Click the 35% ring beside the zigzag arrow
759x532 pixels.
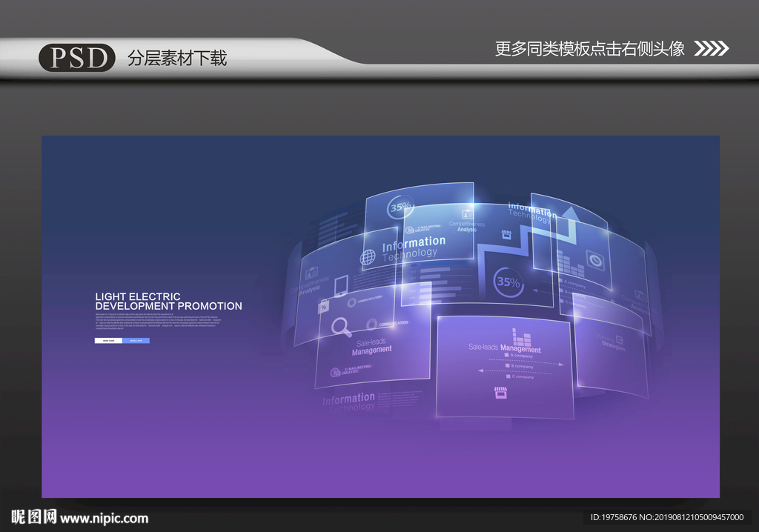tap(508, 282)
